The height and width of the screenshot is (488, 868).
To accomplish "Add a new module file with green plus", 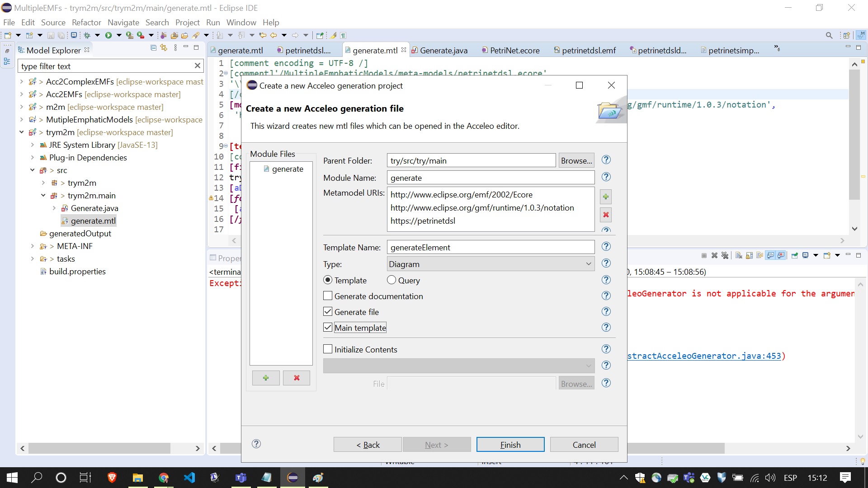I will pos(266,378).
